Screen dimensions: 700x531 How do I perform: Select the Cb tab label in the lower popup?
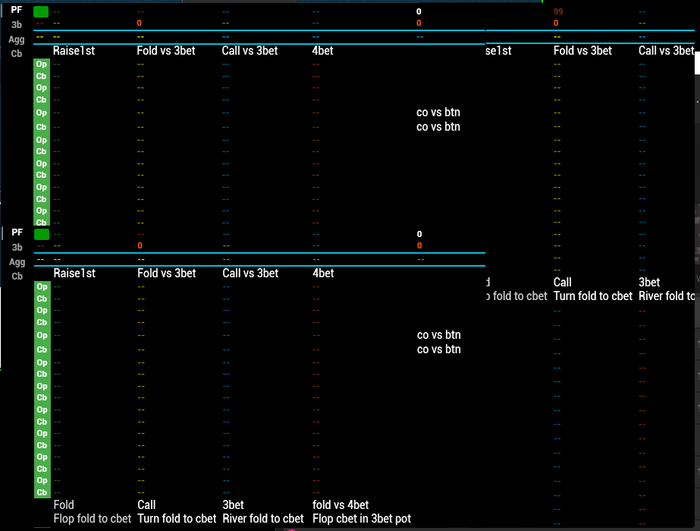point(17,276)
